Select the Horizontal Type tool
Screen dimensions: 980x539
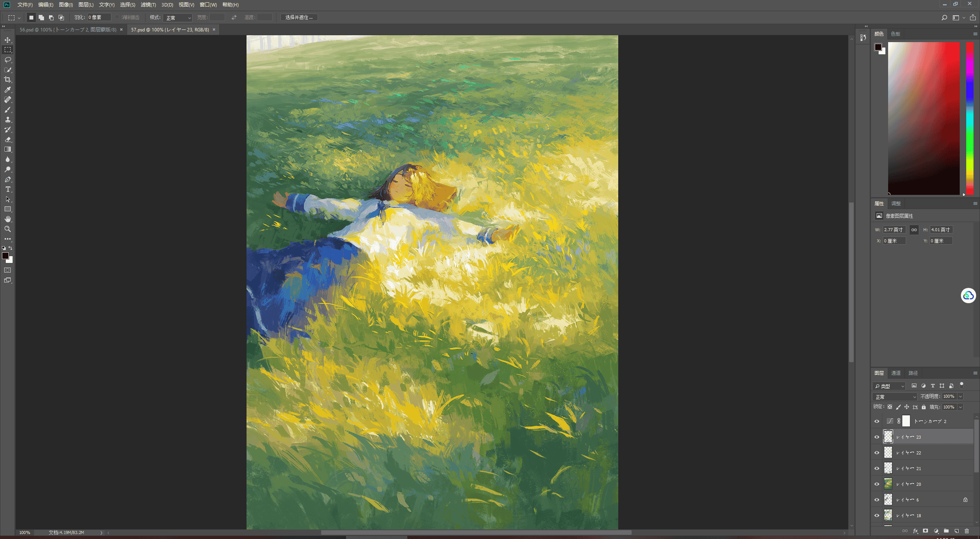click(8, 189)
